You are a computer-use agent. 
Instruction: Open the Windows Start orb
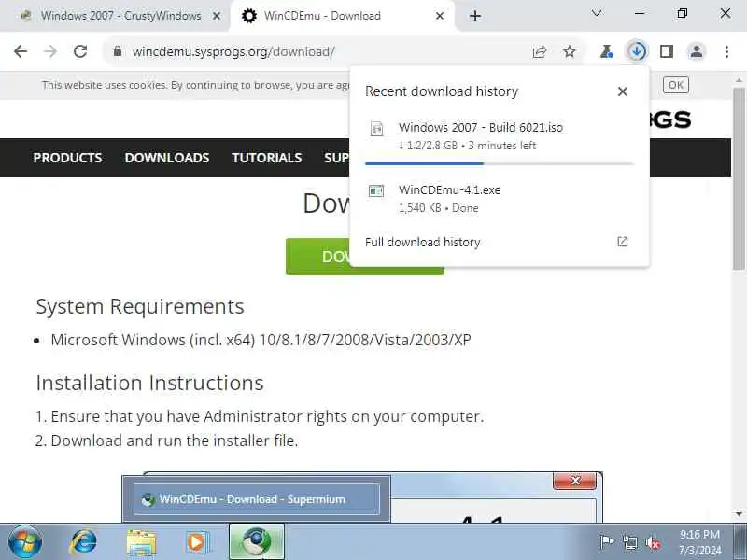coord(25,541)
